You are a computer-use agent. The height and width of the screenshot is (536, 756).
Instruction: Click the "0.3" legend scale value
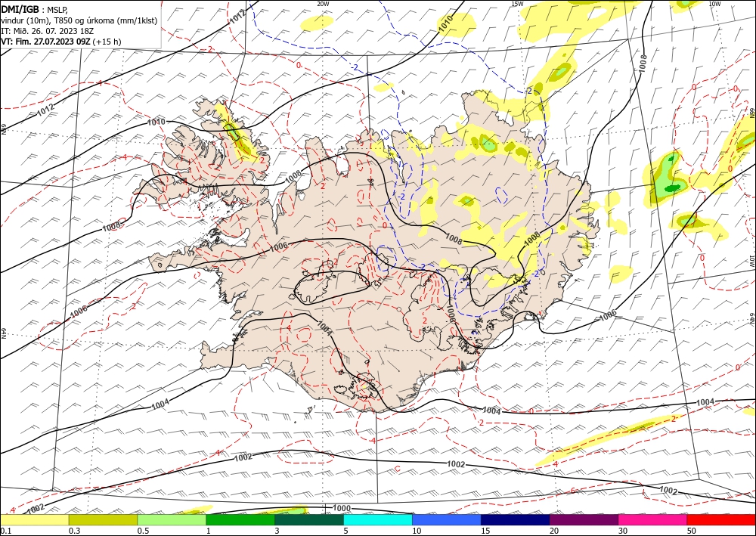coord(74,531)
